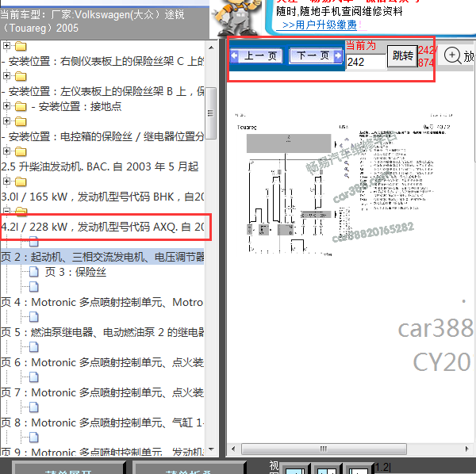Click the tree panel scrollbar up arrow
The height and width of the screenshot is (474, 476).
tap(211, 48)
